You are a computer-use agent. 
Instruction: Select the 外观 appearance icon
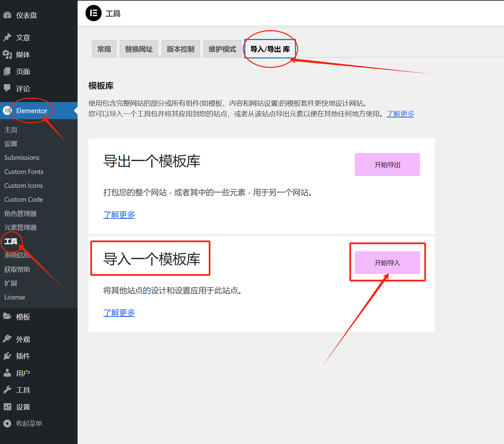click(7, 339)
